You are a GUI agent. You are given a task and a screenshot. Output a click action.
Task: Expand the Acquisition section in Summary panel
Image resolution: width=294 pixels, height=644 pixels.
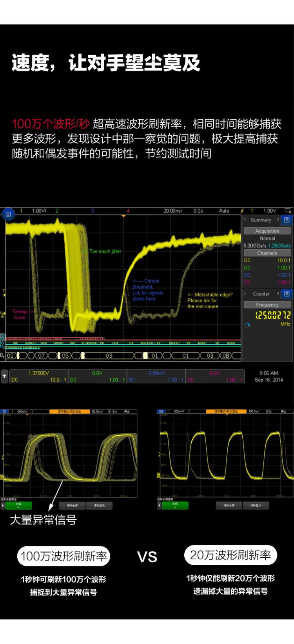pos(267,231)
